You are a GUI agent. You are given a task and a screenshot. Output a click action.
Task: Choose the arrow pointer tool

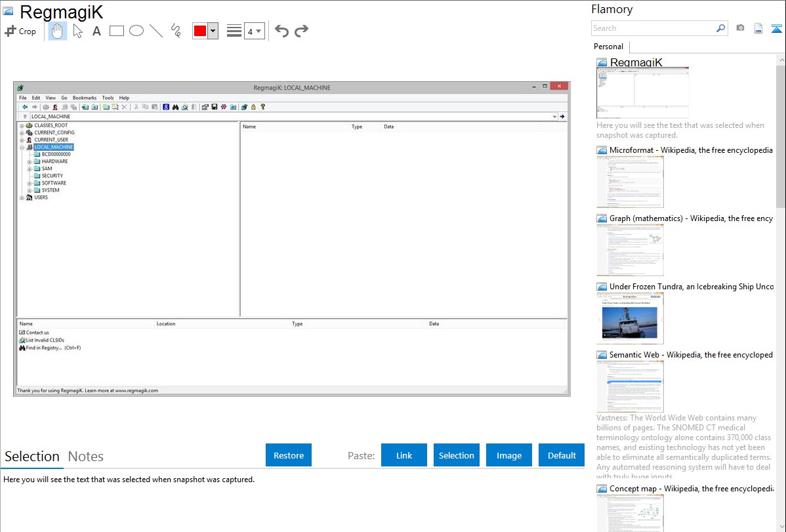[77, 31]
